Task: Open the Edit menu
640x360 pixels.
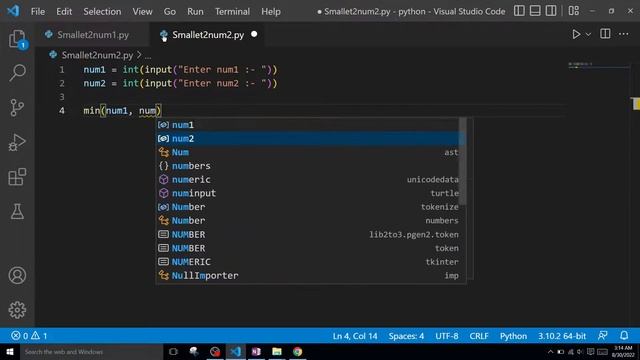Action: click(64, 11)
